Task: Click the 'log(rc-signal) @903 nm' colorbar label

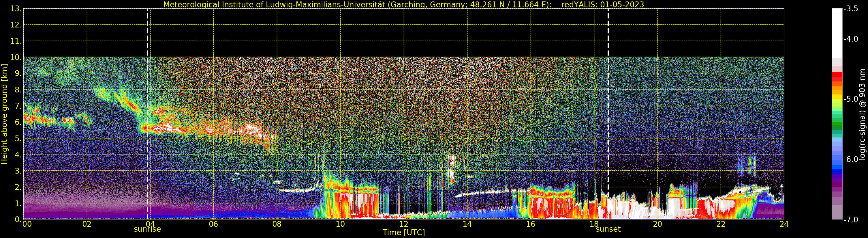Action: (x=862, y=114)
